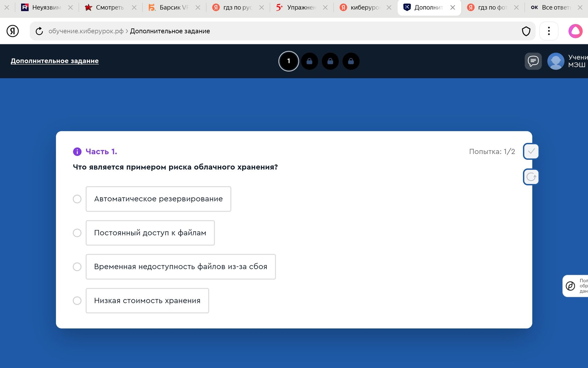Click the first locked step icon
Viewport: 588px width, 368px height.
click(309, 61)
